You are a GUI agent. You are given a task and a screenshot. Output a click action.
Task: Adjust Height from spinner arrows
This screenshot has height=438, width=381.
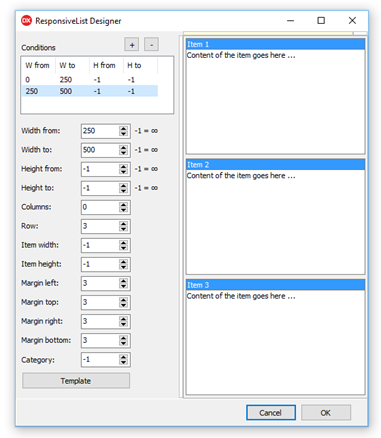coord(124,169)
